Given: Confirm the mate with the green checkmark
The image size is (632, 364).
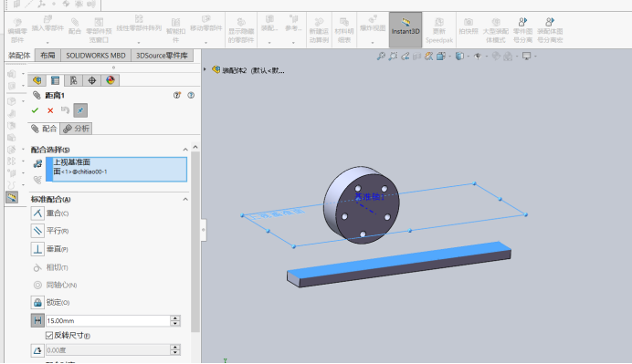Looking at the screenshot, I should (x=35, y=110).
